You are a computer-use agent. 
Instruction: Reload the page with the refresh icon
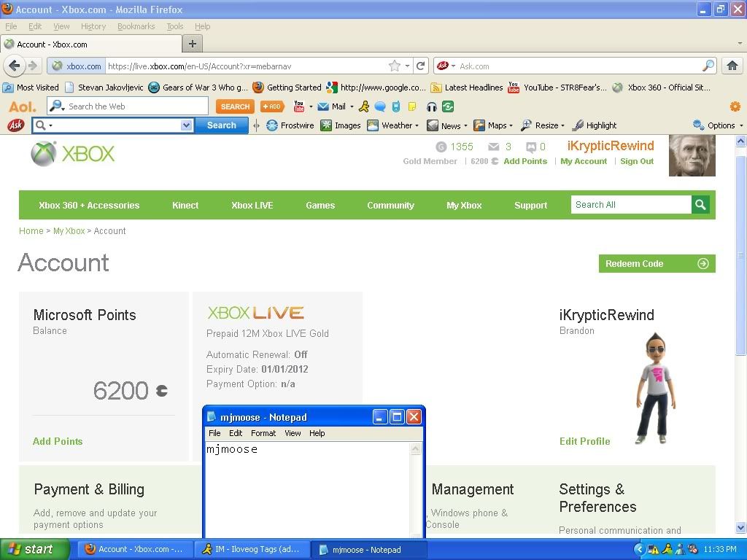pyautogui.click(x=420, y=66)
